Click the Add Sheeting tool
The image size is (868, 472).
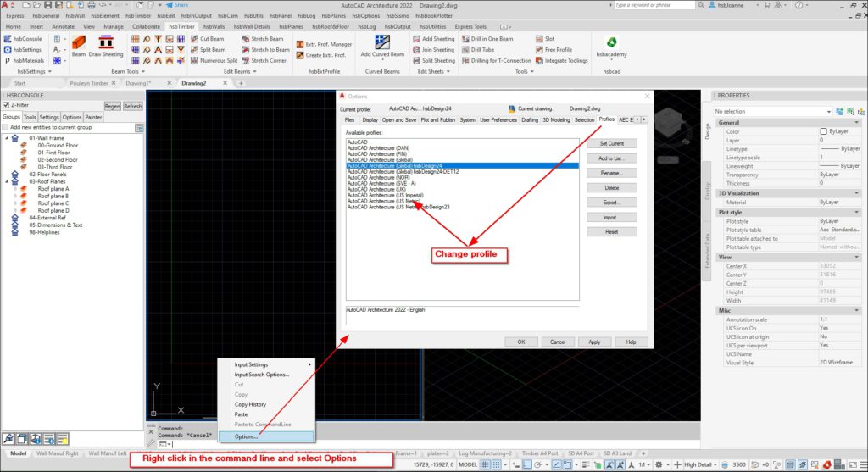coord(433,39)
